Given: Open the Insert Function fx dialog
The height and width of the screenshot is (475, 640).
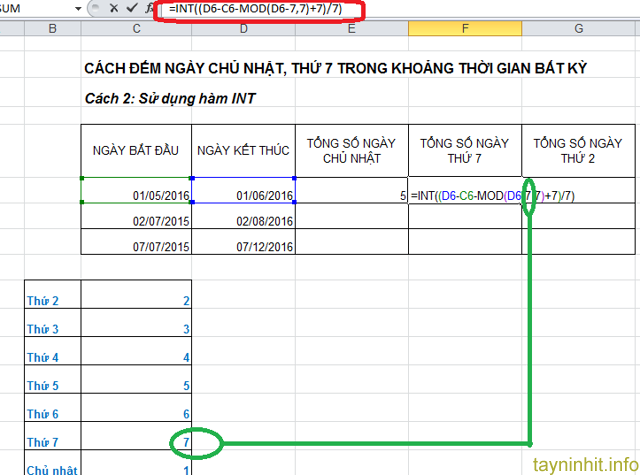Looking at the screenshot, I should click(149, 8).
